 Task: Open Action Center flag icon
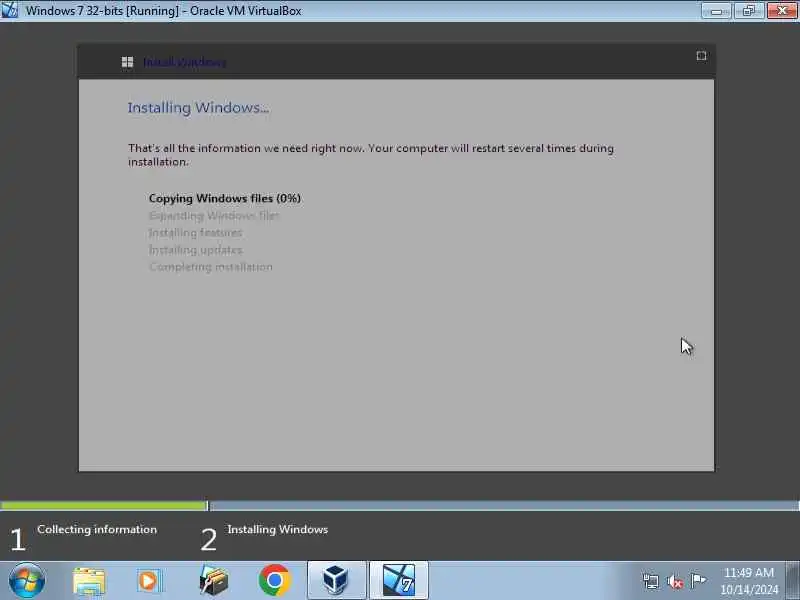[x=698, y=581]
